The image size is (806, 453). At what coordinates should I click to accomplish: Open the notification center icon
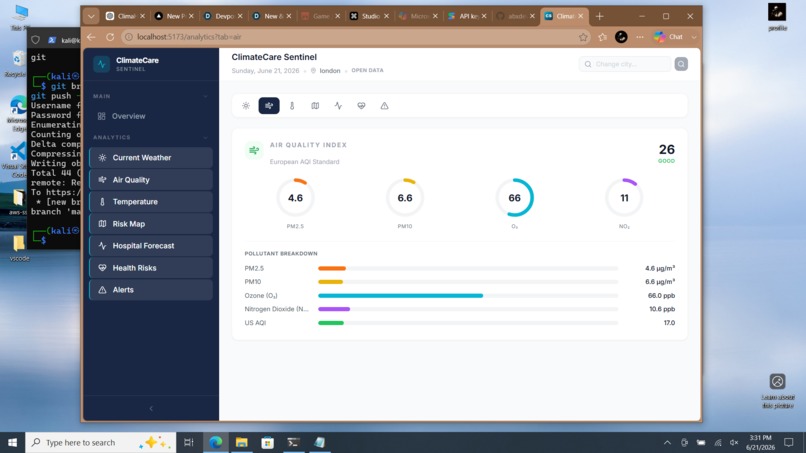click(789, 443)
